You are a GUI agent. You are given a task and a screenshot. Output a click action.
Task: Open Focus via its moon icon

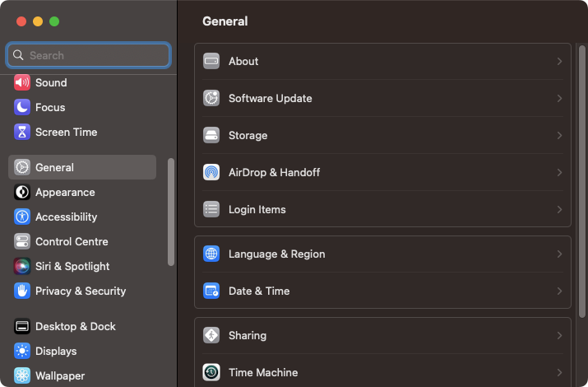pos(22,107)
